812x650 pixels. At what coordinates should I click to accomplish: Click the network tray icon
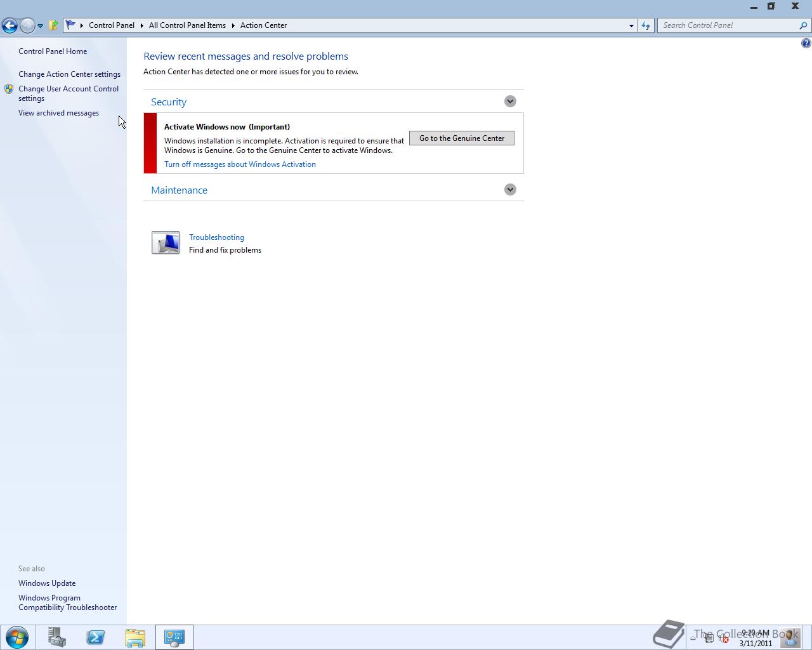pyautogui.click(x=709, y=638)
